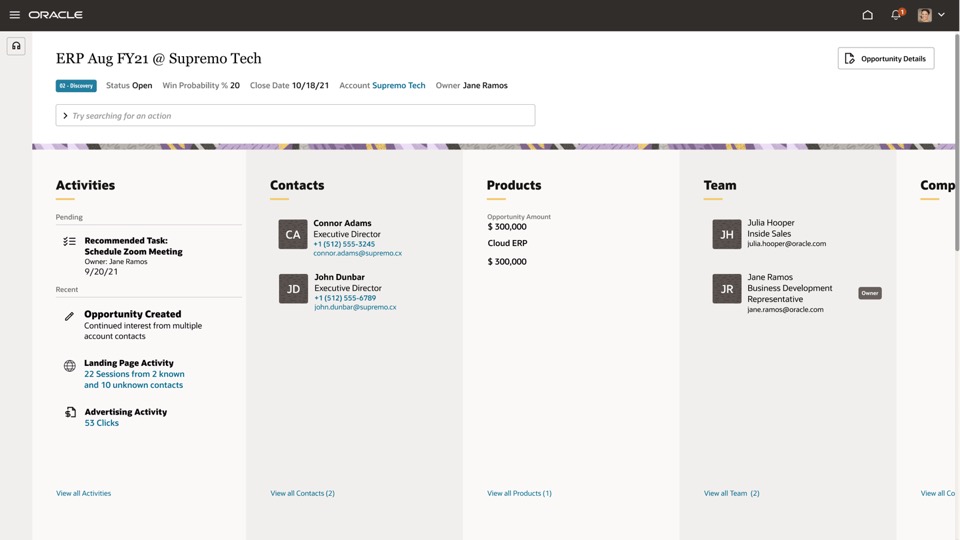Image resolution: width=960 pixels, height=540 pixels.
Task: Go to the Home icon
Action: coord(868,15)
